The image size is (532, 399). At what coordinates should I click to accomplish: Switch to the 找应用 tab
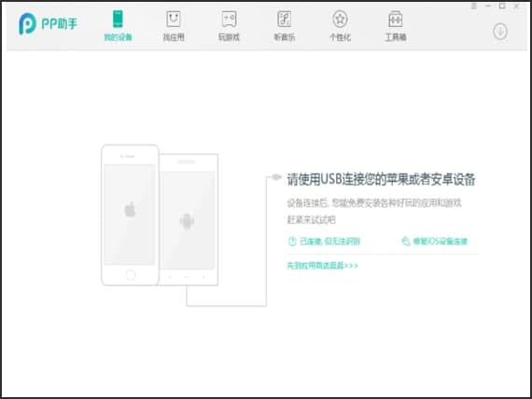point(174,26)
